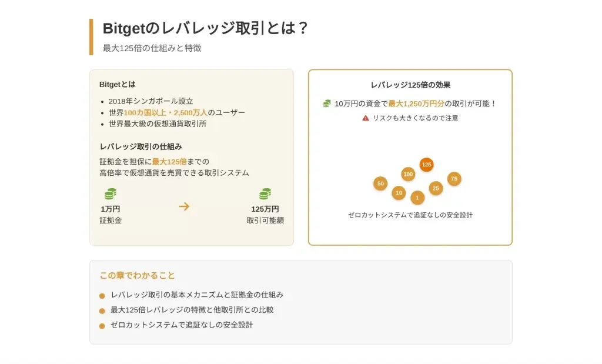This screenshot has width=602, height=364.
Task: Click the highlighted 最大1,250万円分 text
Action: click(x=416, y=103)
